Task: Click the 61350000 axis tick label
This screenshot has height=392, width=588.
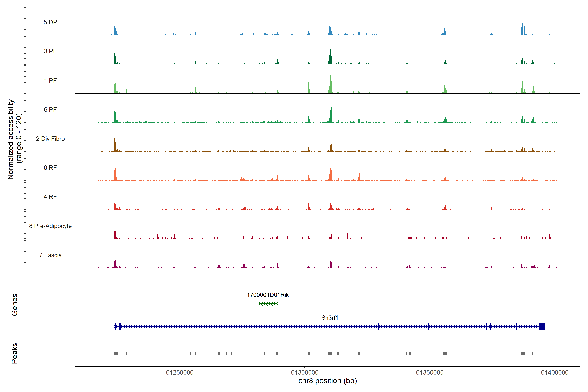Action: click(430, 373)
